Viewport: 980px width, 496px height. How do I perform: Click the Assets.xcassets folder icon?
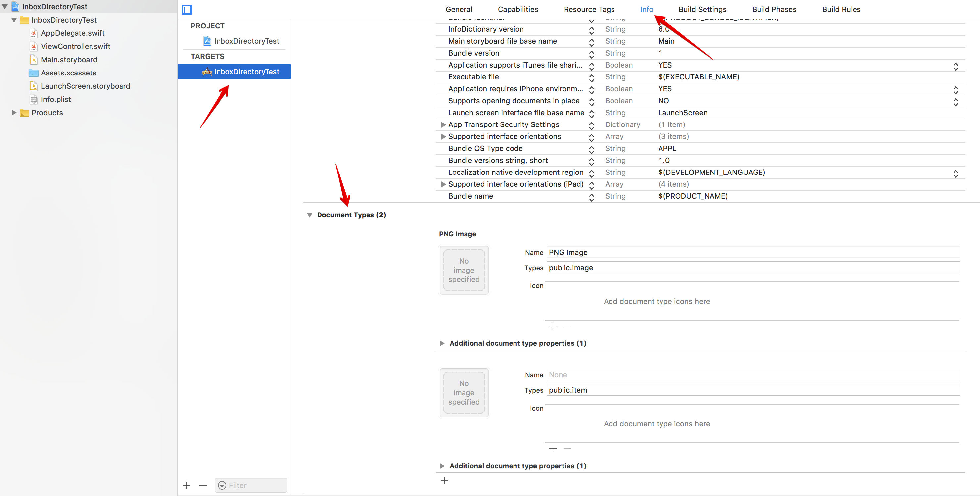34,73
